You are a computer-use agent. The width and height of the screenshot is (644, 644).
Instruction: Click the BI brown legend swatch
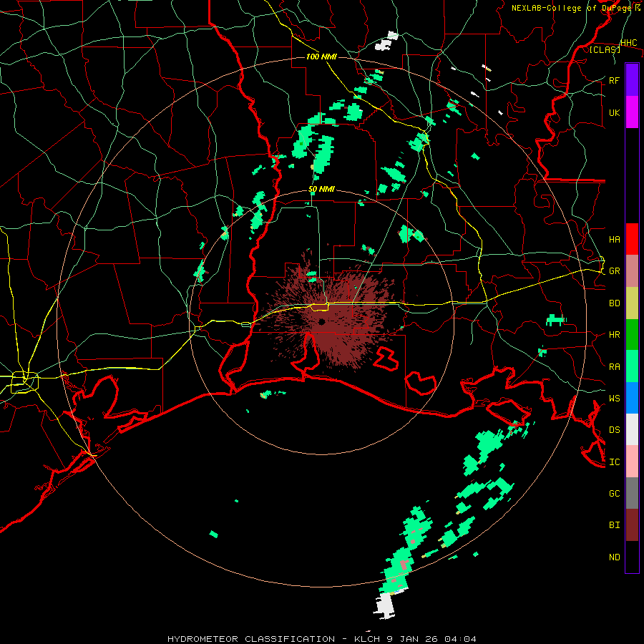pyautogui.click(x=632, y=525)
